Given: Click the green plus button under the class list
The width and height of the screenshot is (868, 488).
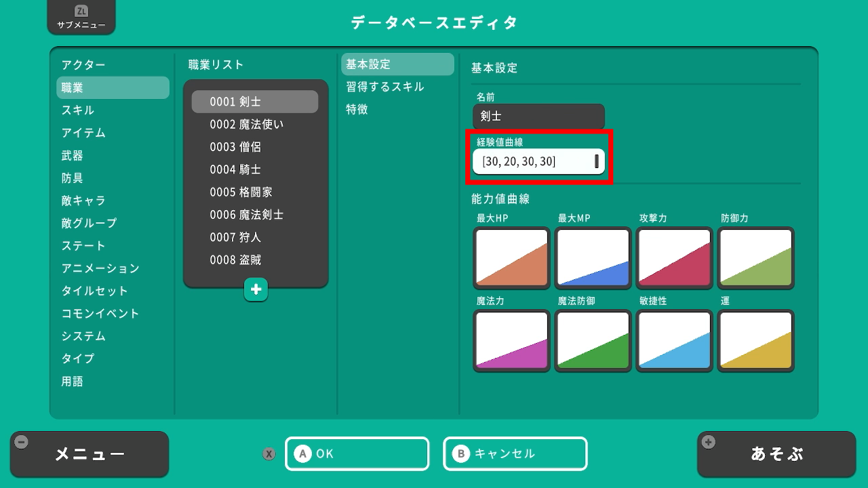Looking at the screenshot, I should coord(256,289).
